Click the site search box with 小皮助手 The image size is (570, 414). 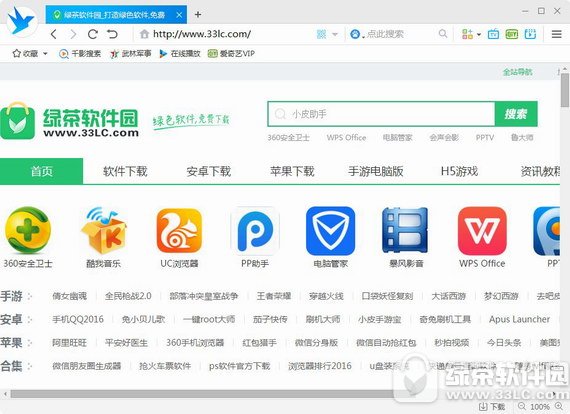381,114
